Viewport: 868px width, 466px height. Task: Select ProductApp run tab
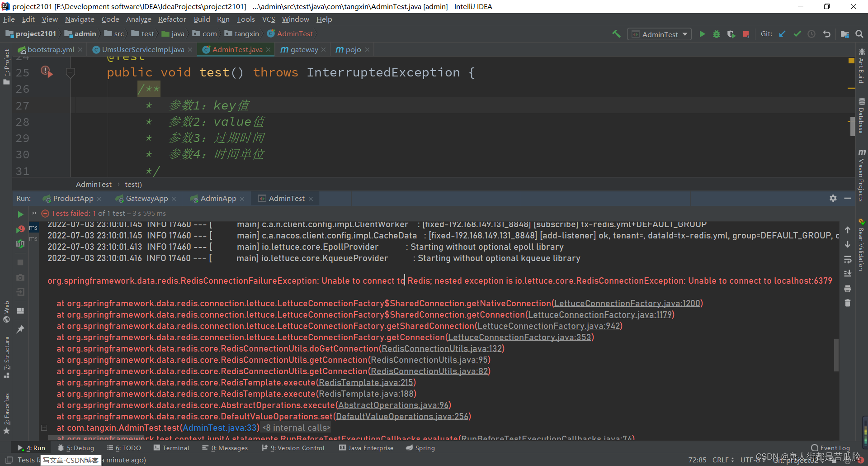tap(72, 199)
